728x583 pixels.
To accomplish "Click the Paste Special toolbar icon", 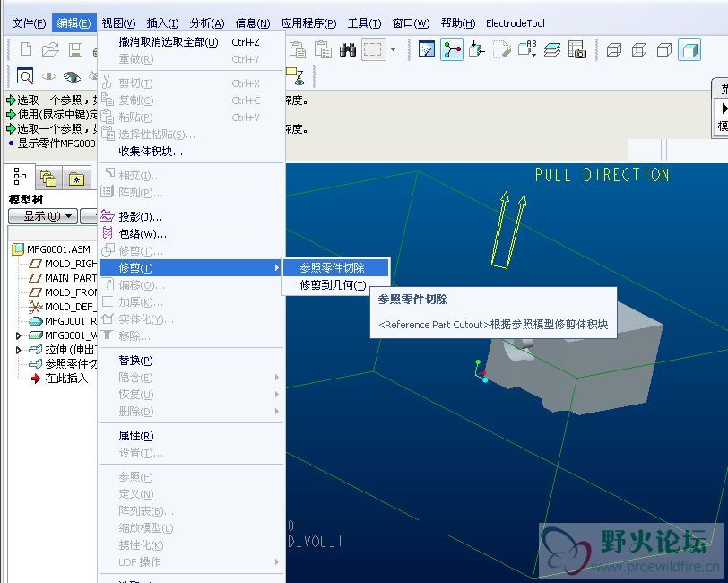I will coord(323,49).
